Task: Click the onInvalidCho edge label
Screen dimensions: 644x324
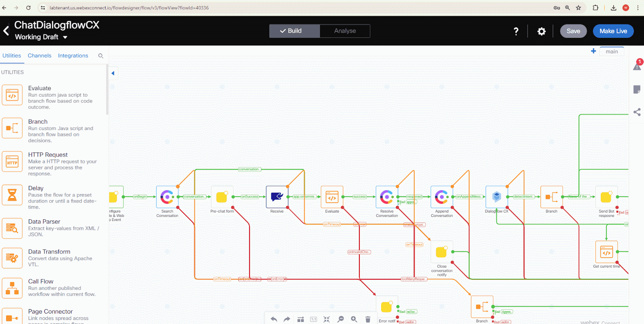Action: pos(359,252)
